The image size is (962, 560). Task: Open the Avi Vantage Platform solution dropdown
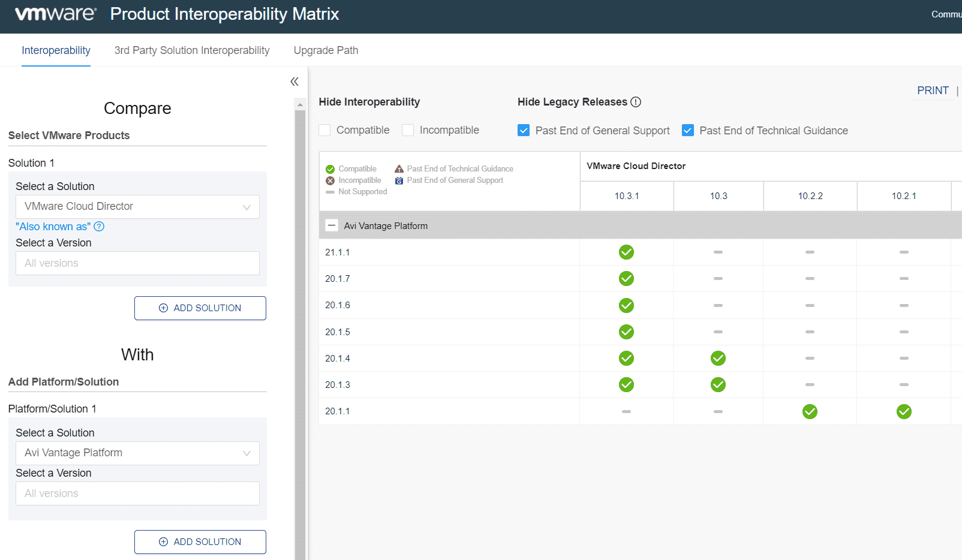pos(137,453)
